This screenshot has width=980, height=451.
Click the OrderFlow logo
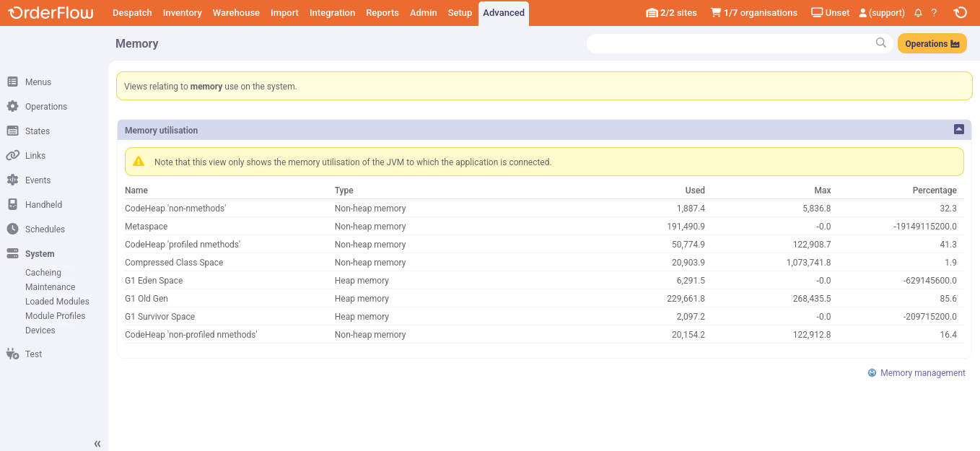(x=50, y=12)
